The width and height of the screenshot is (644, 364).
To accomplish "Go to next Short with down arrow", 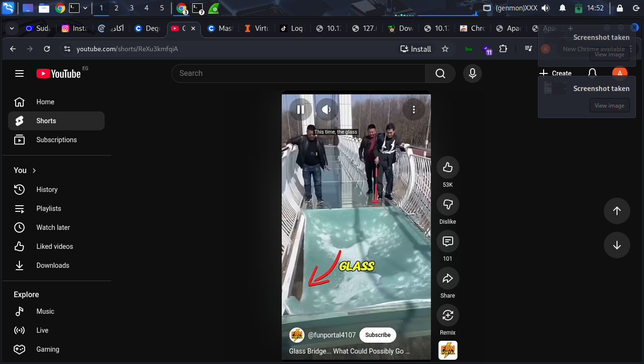I will (617, 245).
